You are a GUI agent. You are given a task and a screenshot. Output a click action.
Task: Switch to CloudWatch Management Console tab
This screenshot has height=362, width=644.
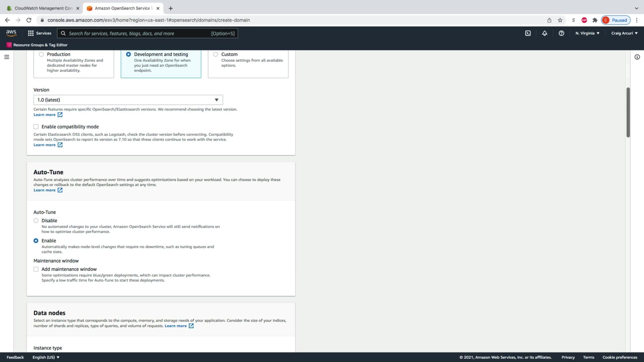coord(43,8)
